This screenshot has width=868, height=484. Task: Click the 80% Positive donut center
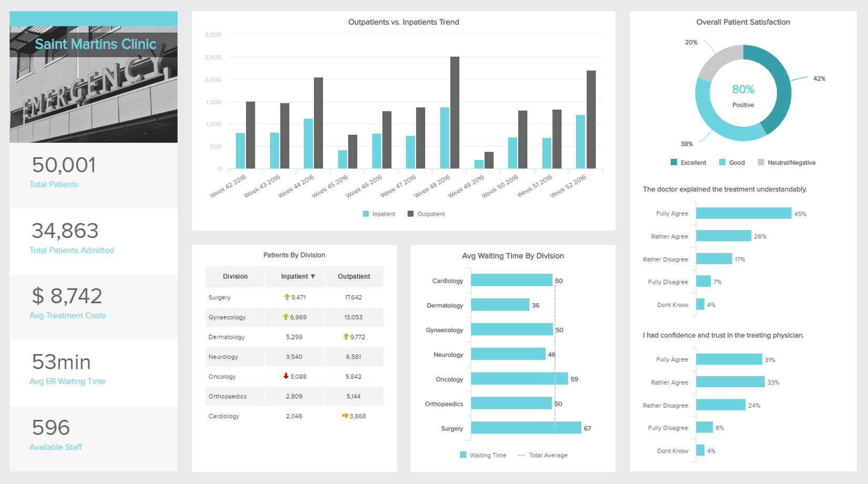(743, 95)
